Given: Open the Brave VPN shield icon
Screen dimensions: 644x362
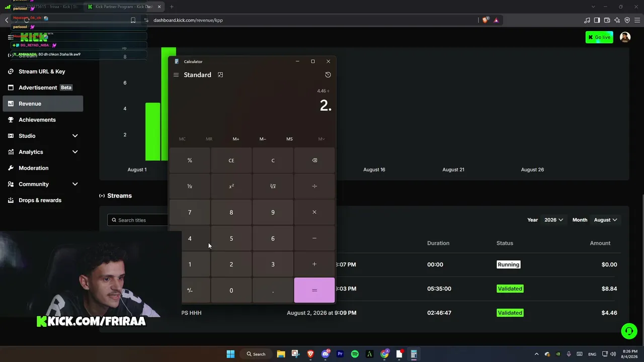Looking at the screenshot, I should pos(627,20).
